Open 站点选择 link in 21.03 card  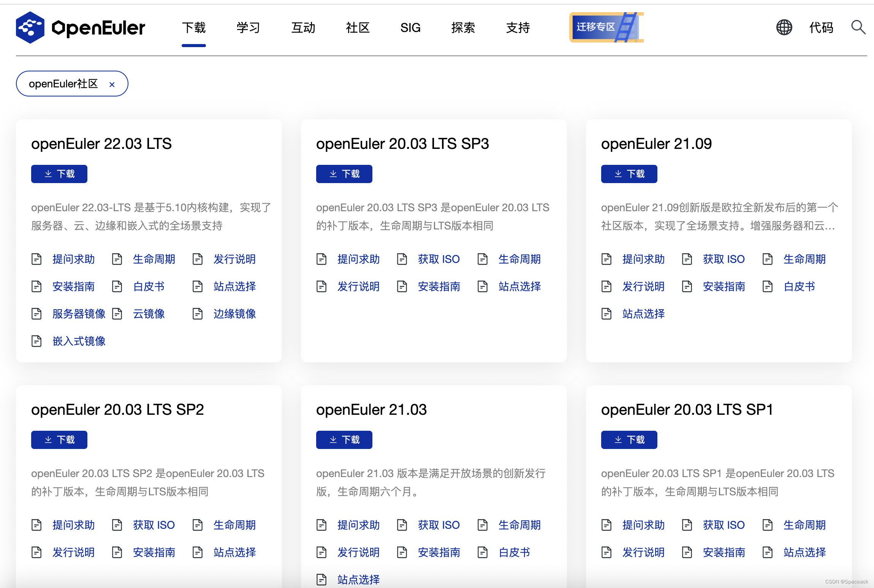tap(358, 580)
